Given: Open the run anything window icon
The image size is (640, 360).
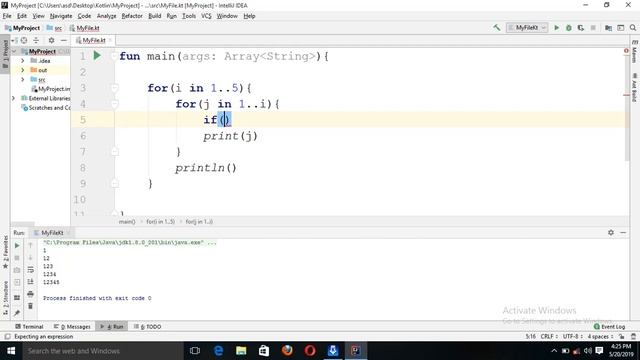Looking at the screenshot, I should [620, 28].
